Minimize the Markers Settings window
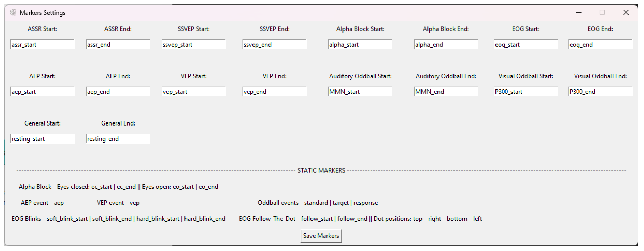The image size is (644, 251). [x=579, y=13]
